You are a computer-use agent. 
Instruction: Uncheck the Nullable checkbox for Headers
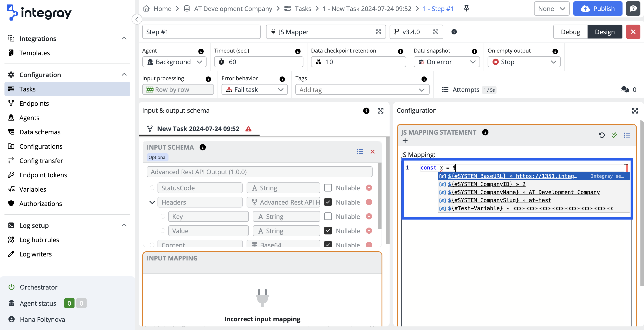328,202
